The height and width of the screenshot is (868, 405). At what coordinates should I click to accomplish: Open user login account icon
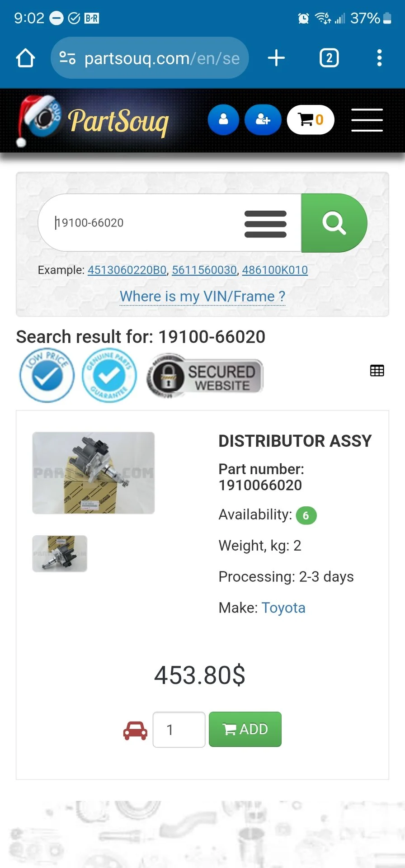(223, 120)
